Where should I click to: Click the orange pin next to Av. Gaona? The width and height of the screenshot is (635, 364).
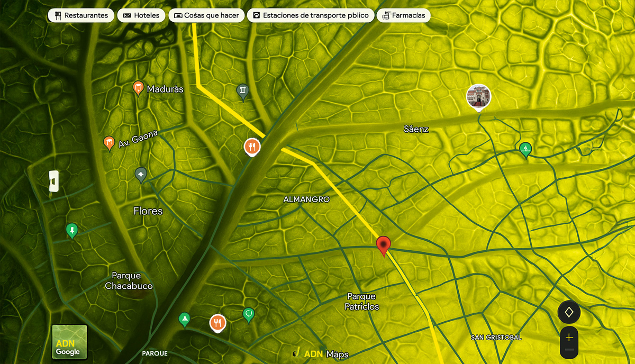point(109,142)
